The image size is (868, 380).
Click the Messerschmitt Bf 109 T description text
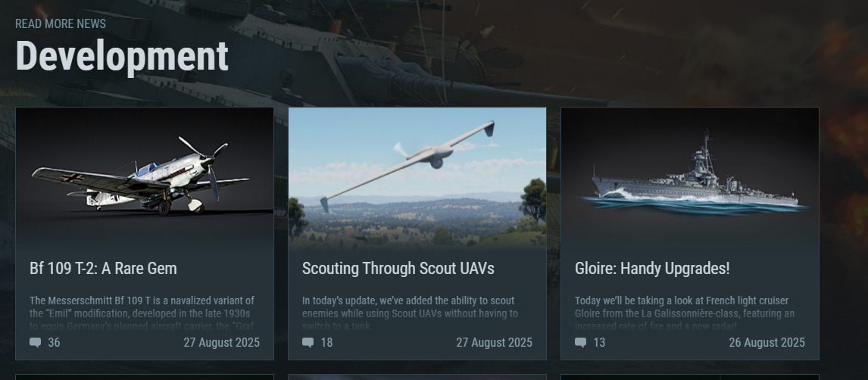(142, 313)
